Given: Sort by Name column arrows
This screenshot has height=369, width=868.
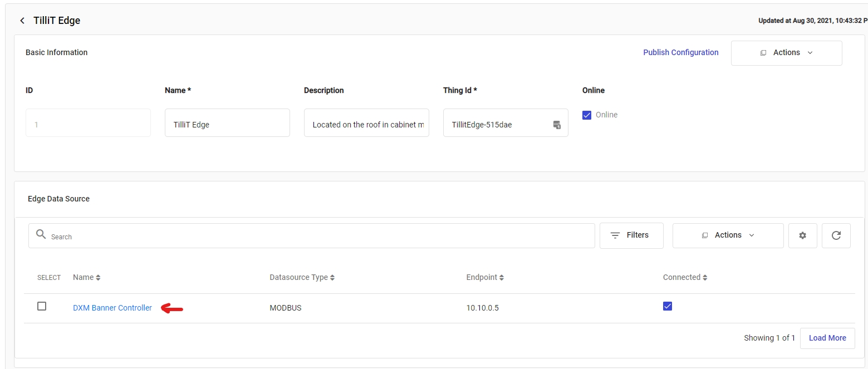Looking at the screenshot, I should click(98, 278).
